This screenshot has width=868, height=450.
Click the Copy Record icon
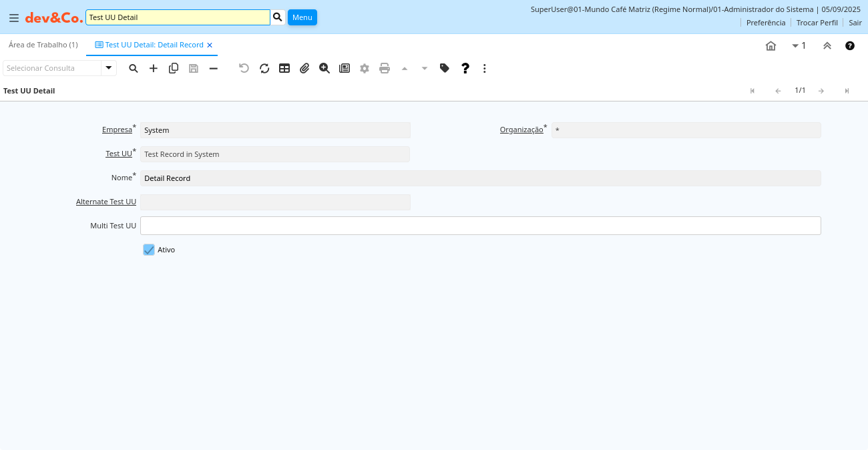pos(174,68)
